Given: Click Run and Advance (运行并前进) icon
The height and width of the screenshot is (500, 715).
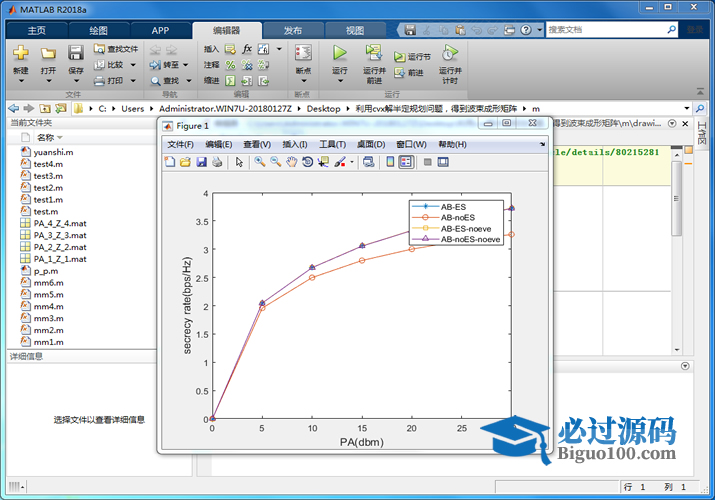Looking at the screenshot, I should tap(374, 53).
